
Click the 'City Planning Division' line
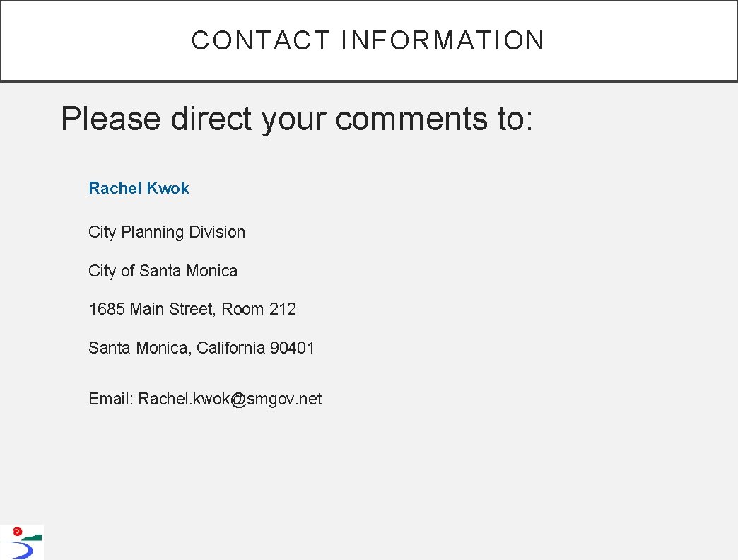click(167, 232)
